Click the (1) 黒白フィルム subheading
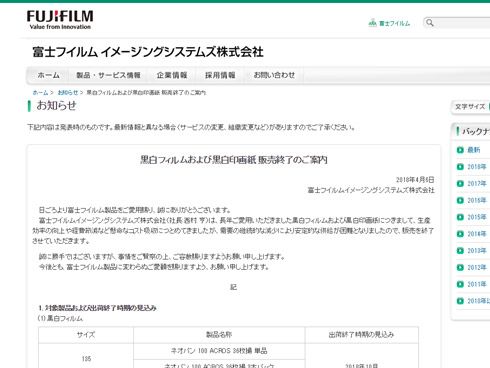 pyautogui.click(x=60, y=319)
